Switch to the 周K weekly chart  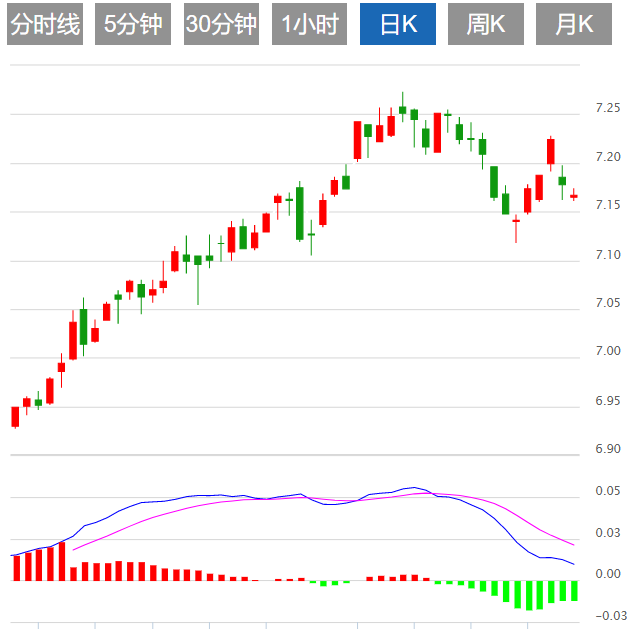click(486, 24)
